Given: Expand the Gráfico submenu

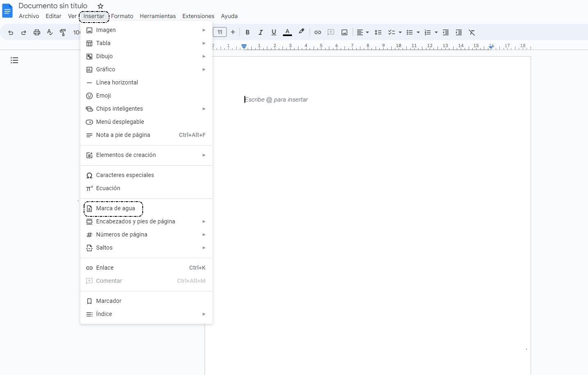Looking at the screenshot, I should 146,69.
